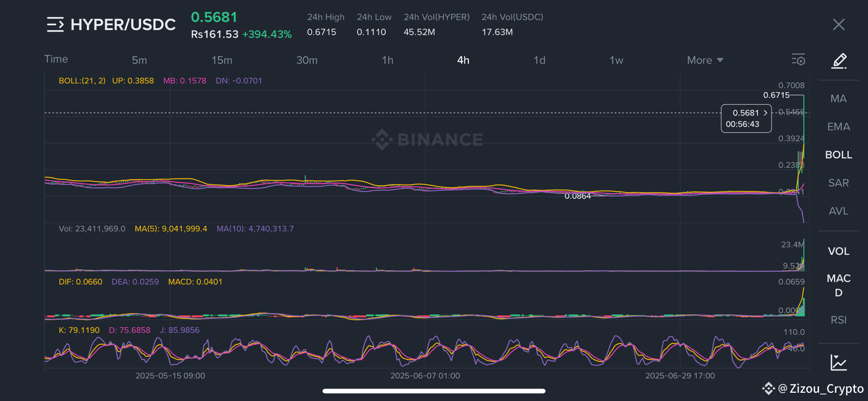The width and height of the screenshot is (868, 401).
Task: Open chart indicator settings icon
Action: pyautogui.click(x=798, y=60)
